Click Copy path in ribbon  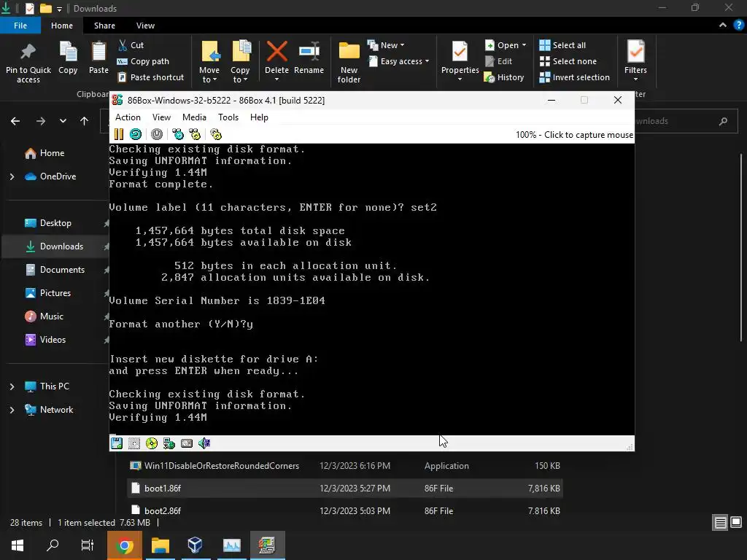143,61
